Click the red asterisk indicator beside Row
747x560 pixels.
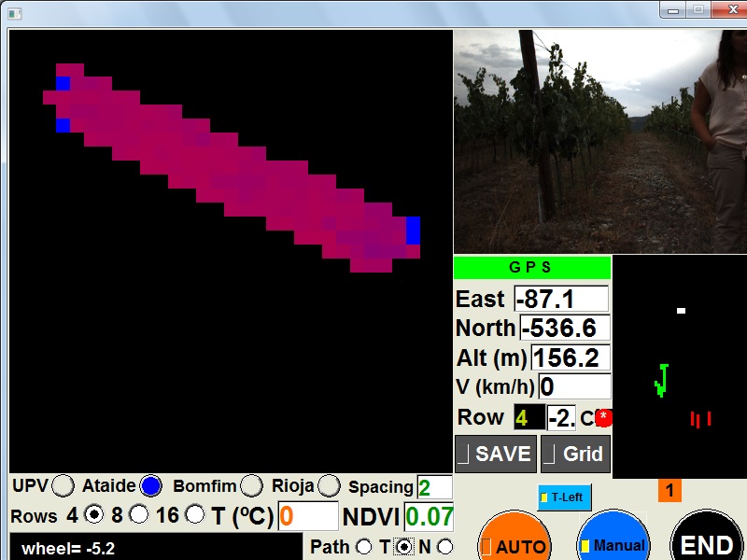(604, 417)
